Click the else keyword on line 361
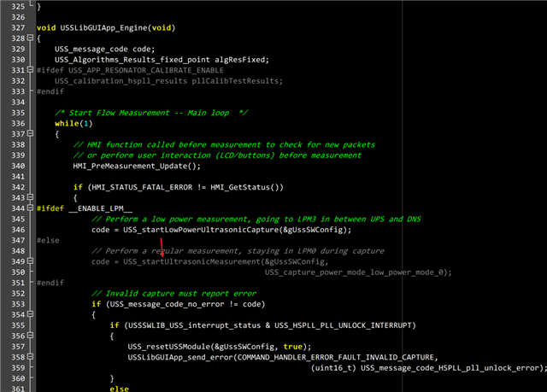 pos(119,389)
